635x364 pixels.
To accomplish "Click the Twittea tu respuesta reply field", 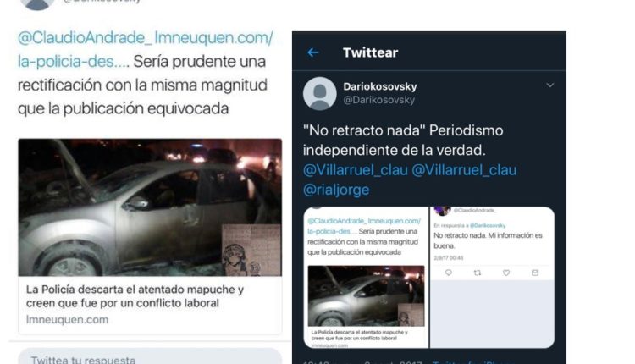I will 150,356.
